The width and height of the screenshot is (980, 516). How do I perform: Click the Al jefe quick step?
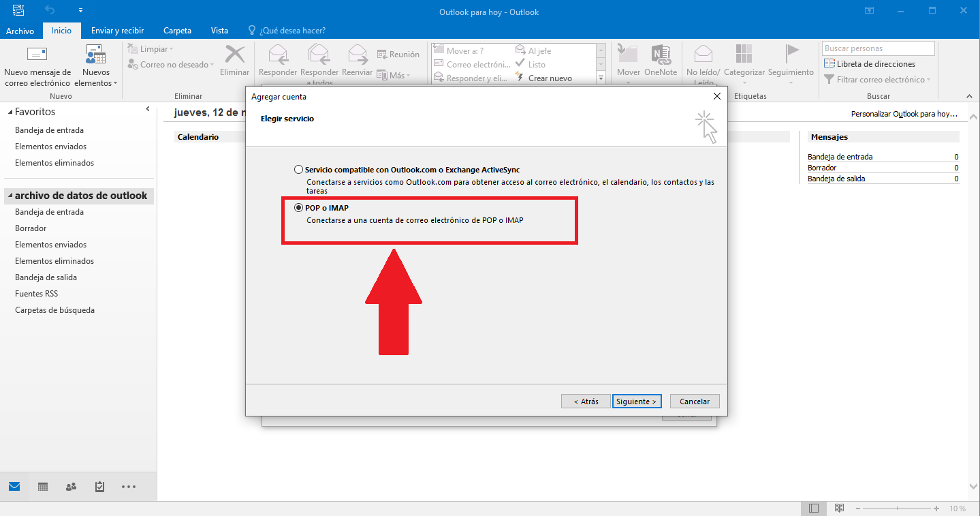coord(533,51)
